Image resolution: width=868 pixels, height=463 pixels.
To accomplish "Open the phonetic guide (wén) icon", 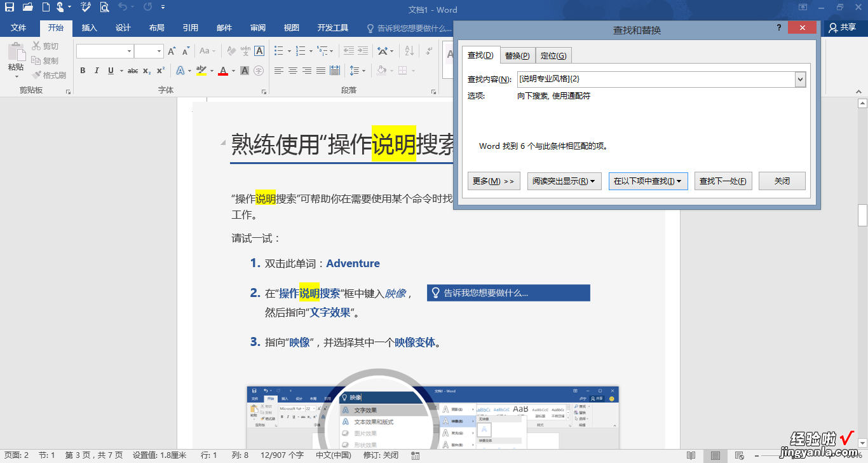I will pyautogui.click(x=246, y=51).
